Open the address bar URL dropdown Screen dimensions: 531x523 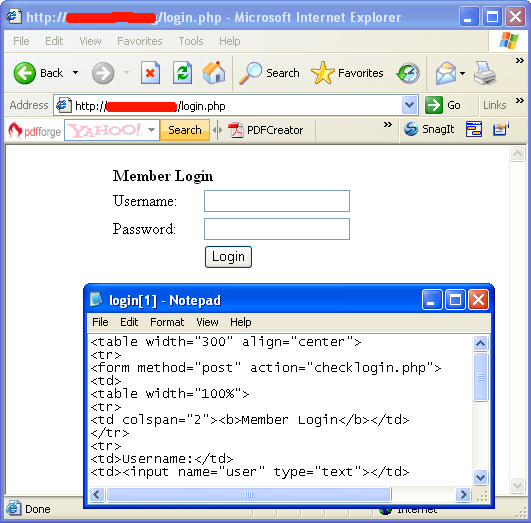coord(409,105)
